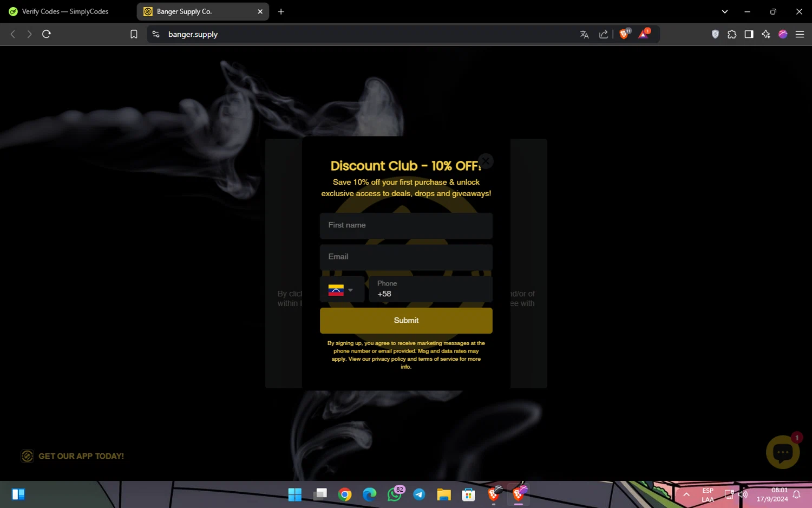
Task: Open File Explorer from taskbar
Action: point(444,494)
